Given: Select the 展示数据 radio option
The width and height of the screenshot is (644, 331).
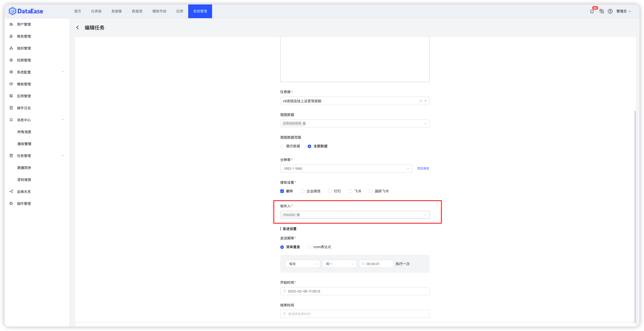Looking at the screenshot, I should tap(282, 146).
